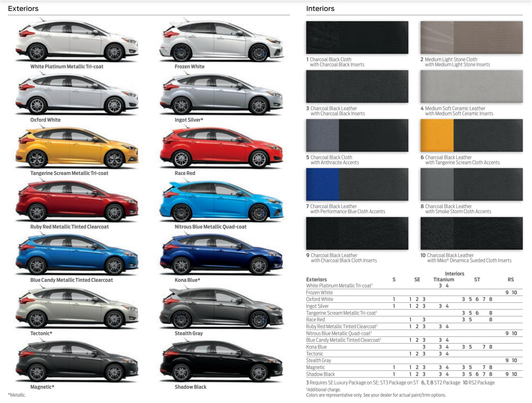Click the 'Tangerine Scream Metallic Tri-coat' car caption
Image resolution: width=532 pixels, height=403 pixels.
pos(69,173)
